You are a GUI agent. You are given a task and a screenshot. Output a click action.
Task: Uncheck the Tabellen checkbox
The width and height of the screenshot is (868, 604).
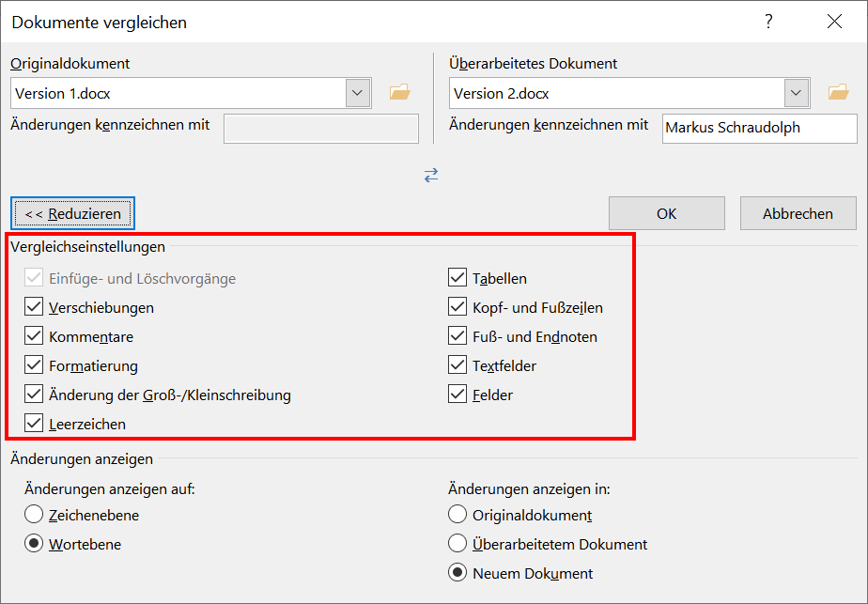457,277
